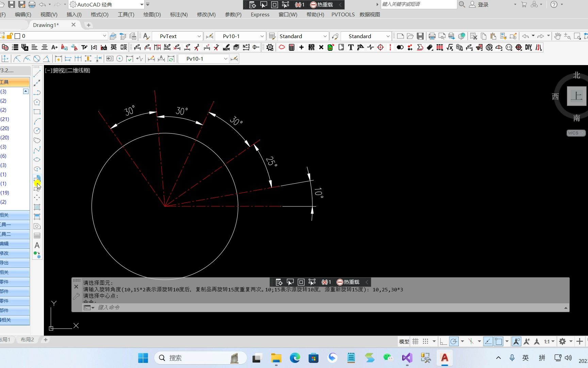Click the QuickCalc calculator icon on toolbar
The image size is (588, 368).
click(x=292, y=47)
